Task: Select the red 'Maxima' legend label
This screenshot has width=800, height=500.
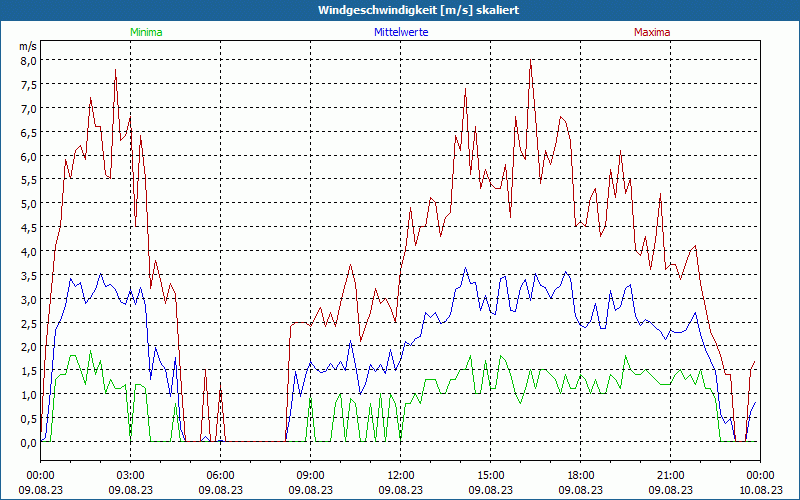Action: [652, 32]
